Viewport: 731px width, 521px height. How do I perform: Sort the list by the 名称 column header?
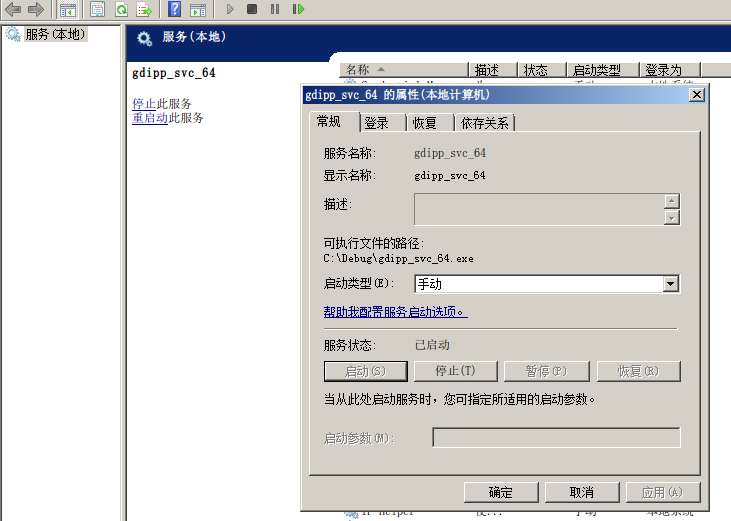pos(404,70)
